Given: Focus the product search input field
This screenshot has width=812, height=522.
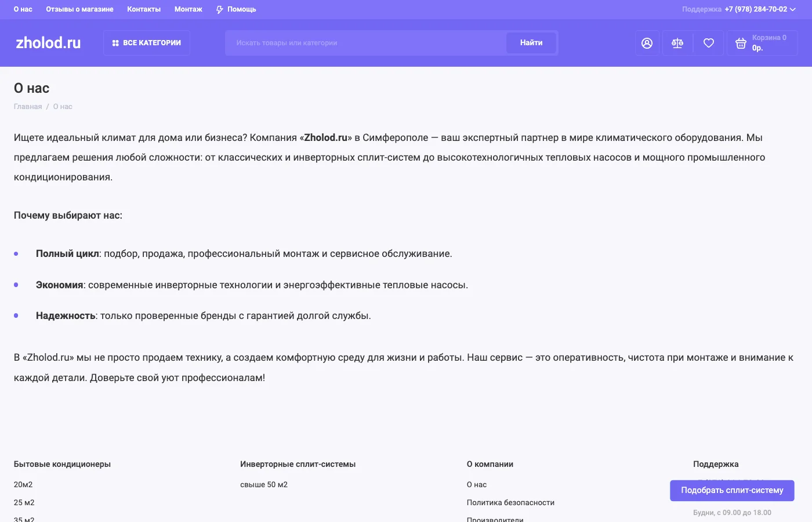Looking at the screenshot, I should coord(365,43).
